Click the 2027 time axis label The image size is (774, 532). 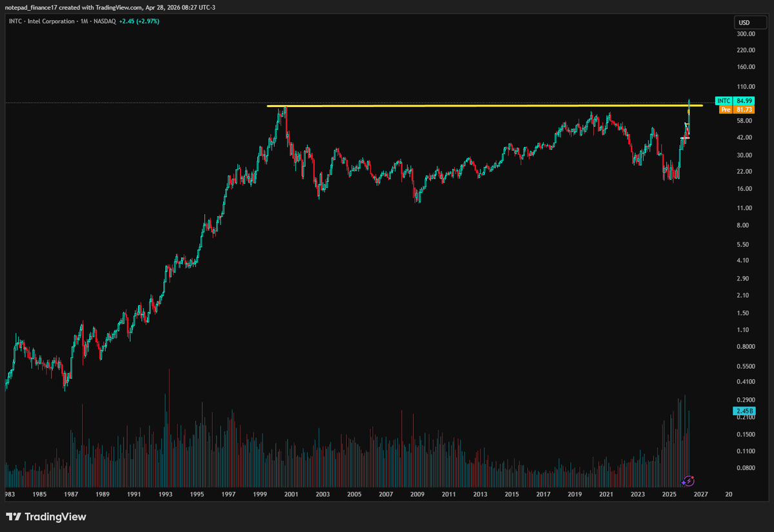tap(700, 495)
